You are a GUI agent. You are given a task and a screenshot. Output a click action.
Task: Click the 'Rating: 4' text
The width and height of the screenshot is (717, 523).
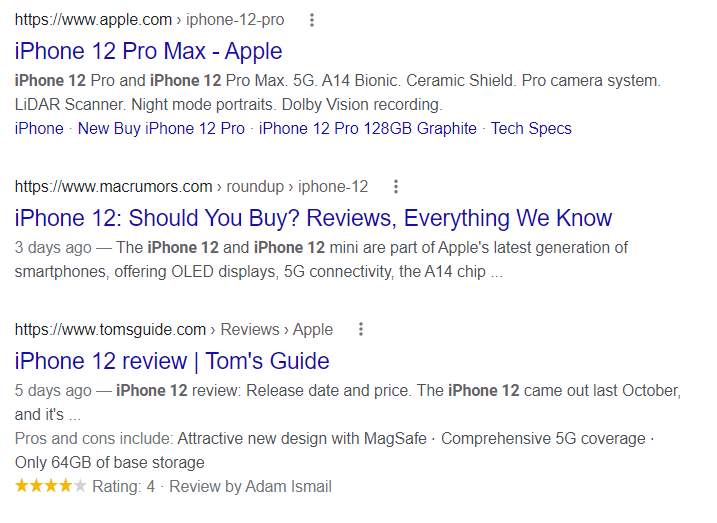coord(123,487)
